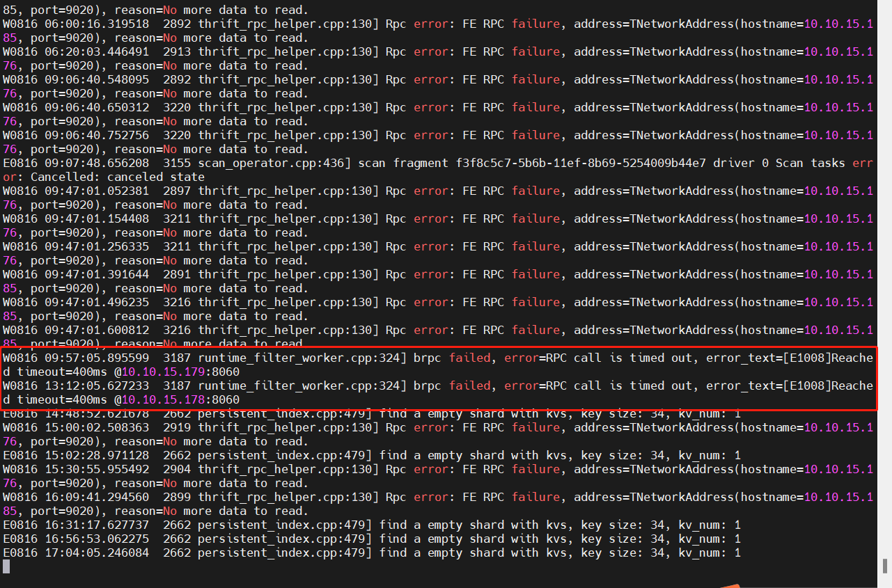Click thread ID 2904 on the 15:30:55 line
Viewport: 892px width, 588px height.
[x=177, y=469]
